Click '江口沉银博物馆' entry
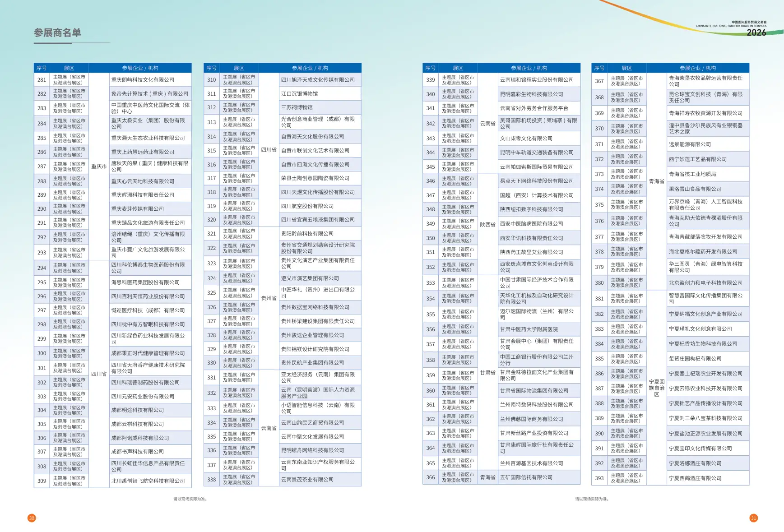This screenshot has width=784, height=532. tap(299, 94)
